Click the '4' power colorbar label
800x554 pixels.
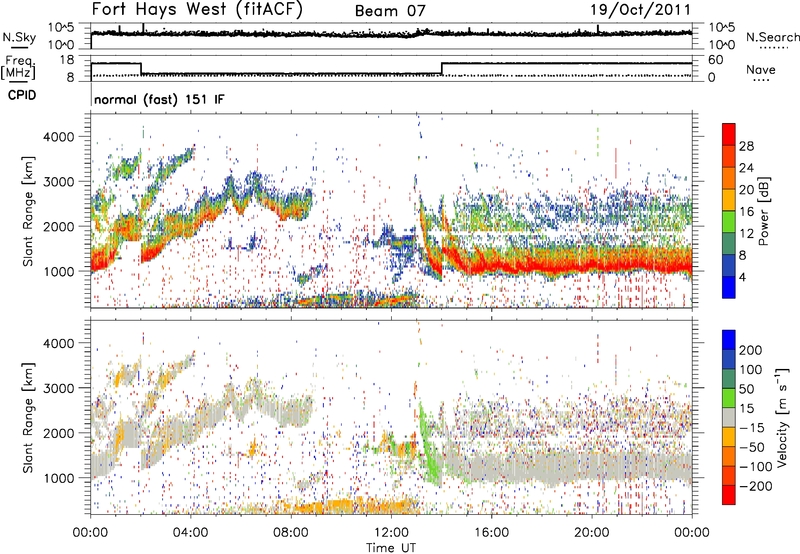(742, 278)
